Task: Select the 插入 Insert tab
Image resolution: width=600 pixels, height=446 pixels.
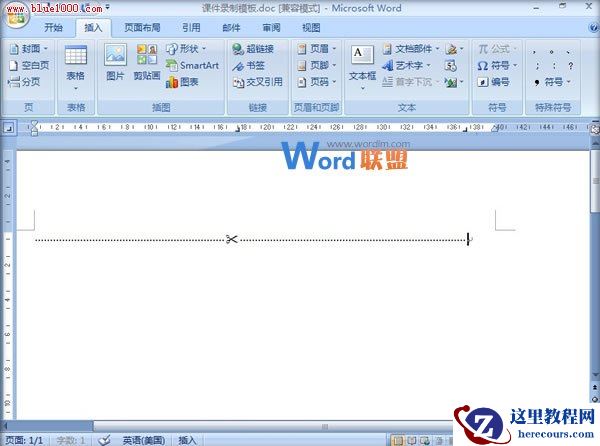Action: tap(93, 28)
